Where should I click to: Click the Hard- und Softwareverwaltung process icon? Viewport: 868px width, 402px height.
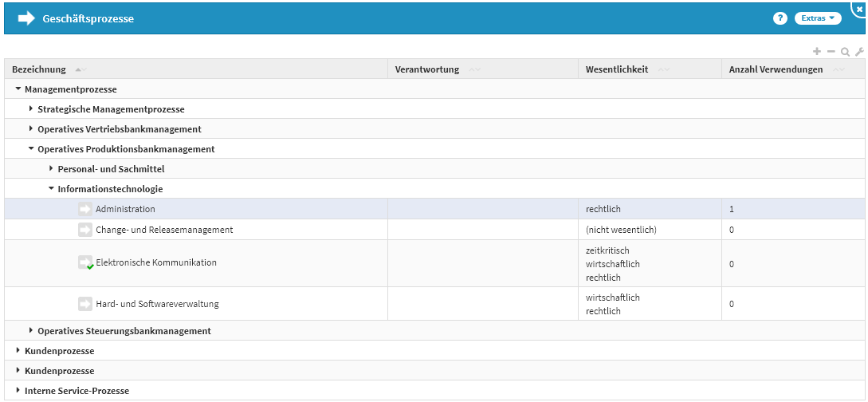coord(85,304)
